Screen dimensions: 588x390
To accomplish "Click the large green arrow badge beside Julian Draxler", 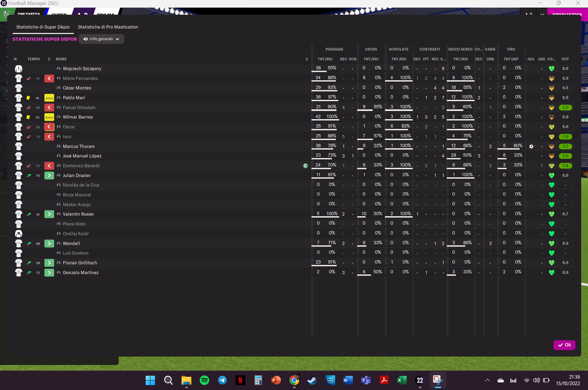I will pos(49,175).
